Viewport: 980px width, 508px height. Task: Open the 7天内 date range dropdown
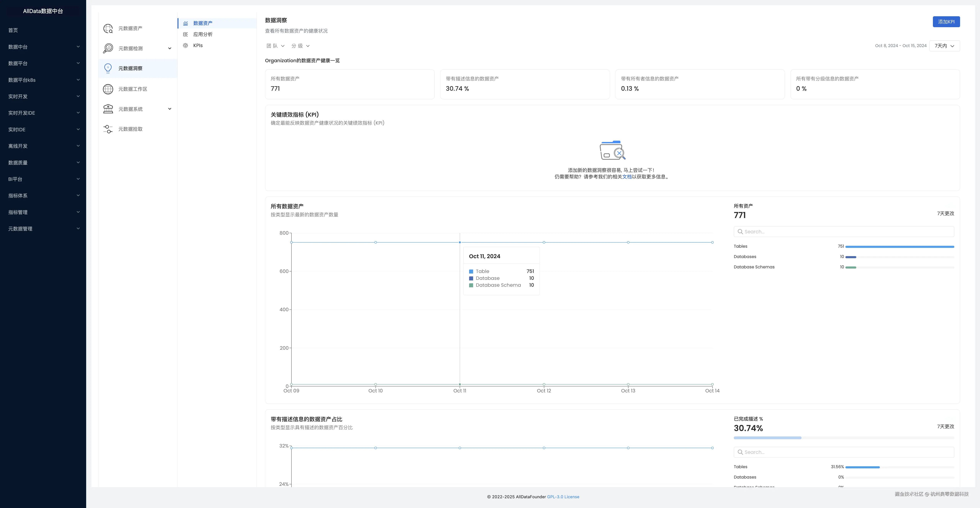point(944,46)
